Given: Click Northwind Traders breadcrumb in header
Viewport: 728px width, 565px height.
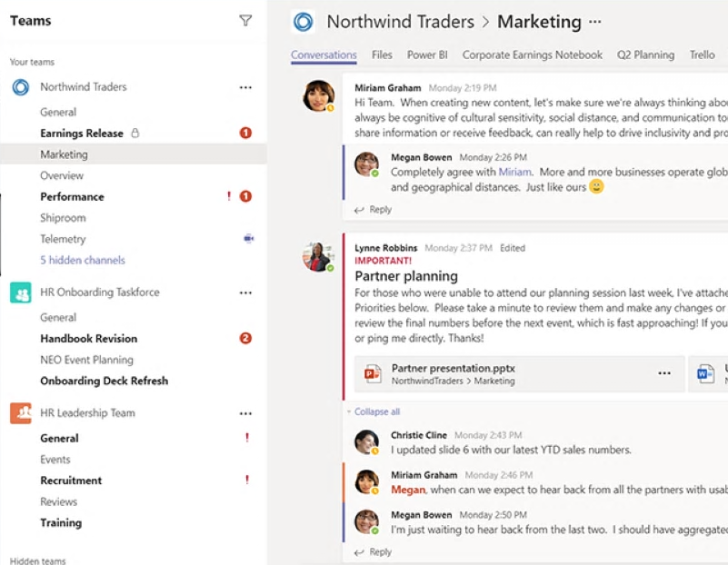Looking at the screenshot, I should (400, 22).
